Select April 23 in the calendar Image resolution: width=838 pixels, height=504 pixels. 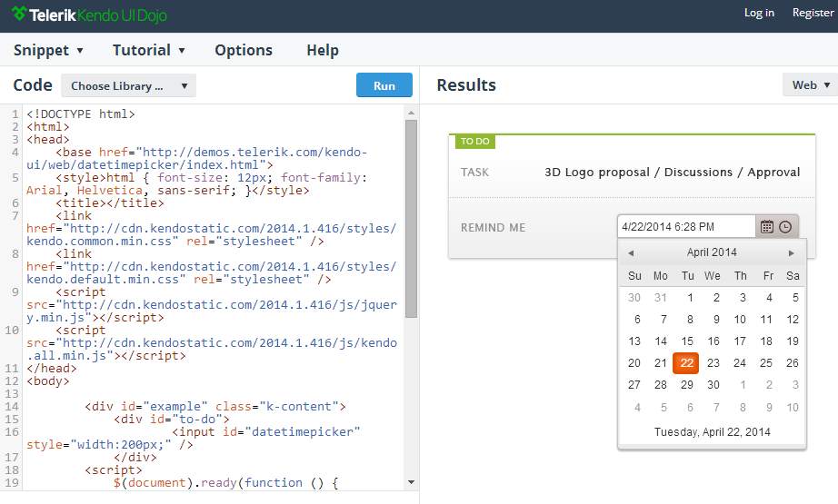pyautogui.click(x=713, y=363)
